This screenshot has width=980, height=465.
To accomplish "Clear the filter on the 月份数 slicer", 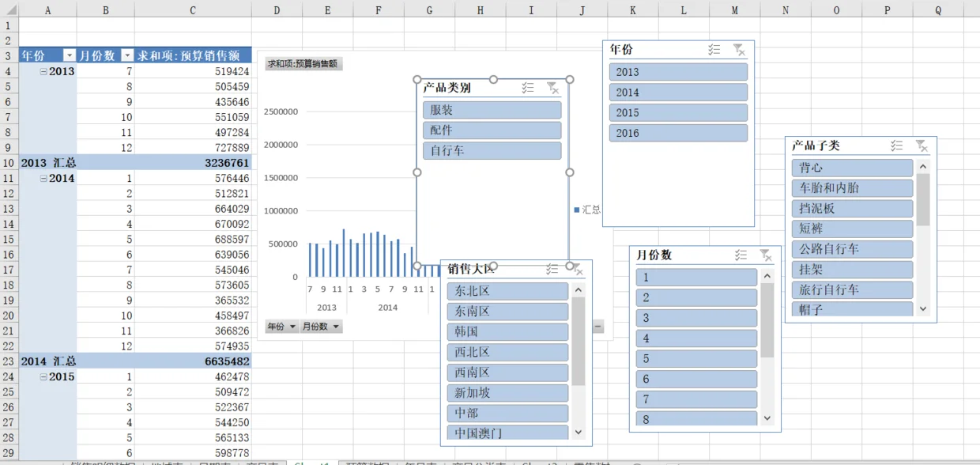I will coord(766,255).
